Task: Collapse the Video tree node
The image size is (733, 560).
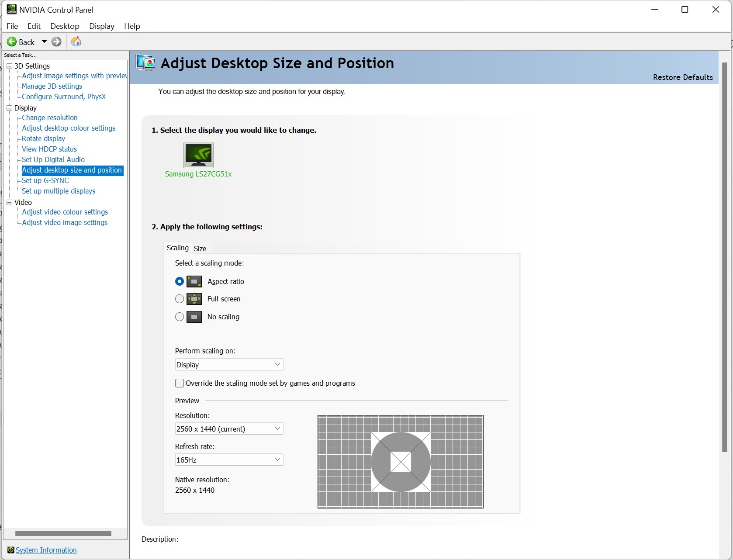Action: [x=9, y=202]
